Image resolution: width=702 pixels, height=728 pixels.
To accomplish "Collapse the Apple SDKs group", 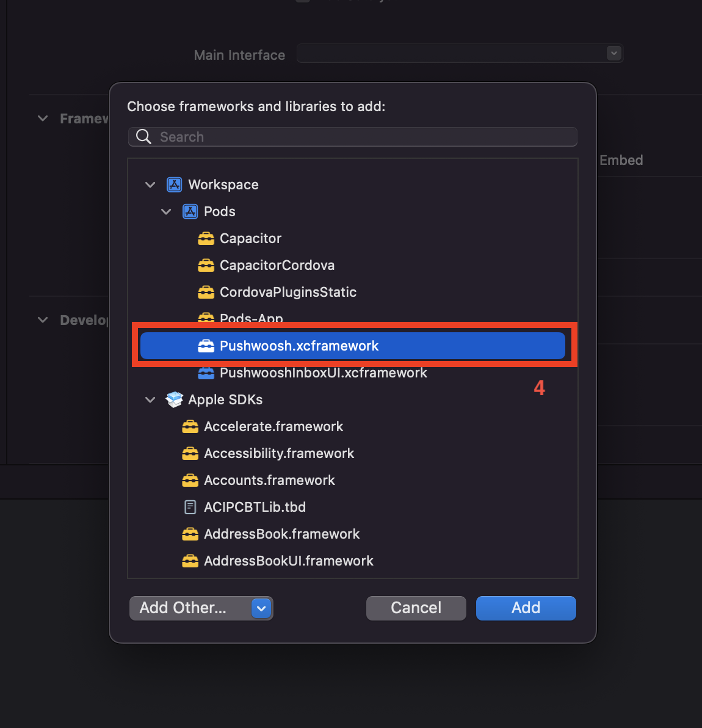I will coord(150,400).
